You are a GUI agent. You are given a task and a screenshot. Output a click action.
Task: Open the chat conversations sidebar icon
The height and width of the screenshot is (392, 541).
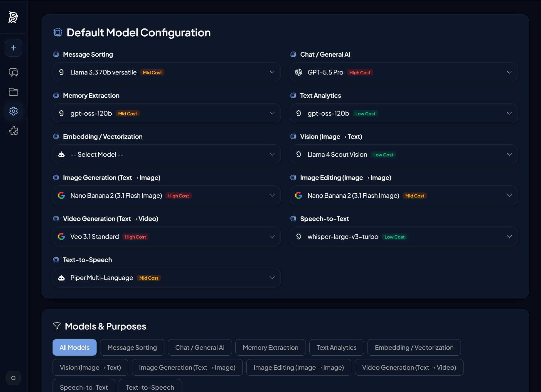[14, 72]
